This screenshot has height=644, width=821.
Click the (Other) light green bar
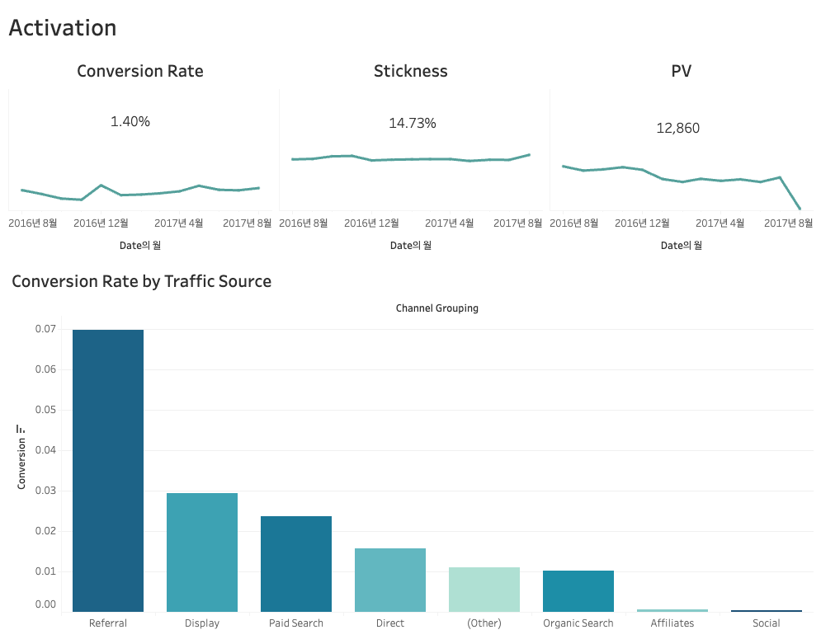[484, 589]
